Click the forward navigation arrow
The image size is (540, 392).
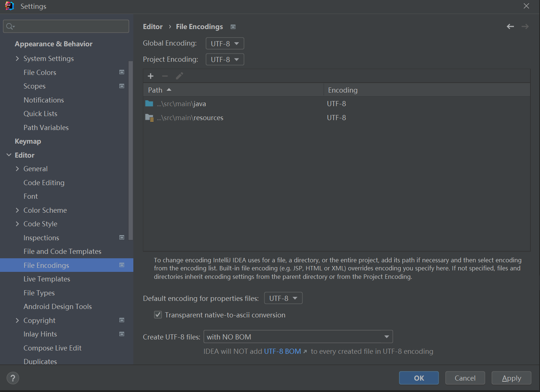(525, 26)
